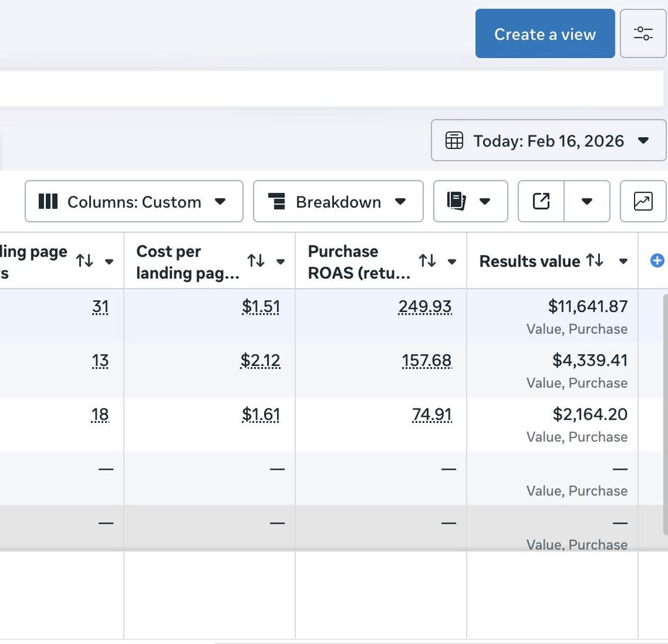Sort by landing page views arrows
668x644 pixels.
[x=85, y=261]
